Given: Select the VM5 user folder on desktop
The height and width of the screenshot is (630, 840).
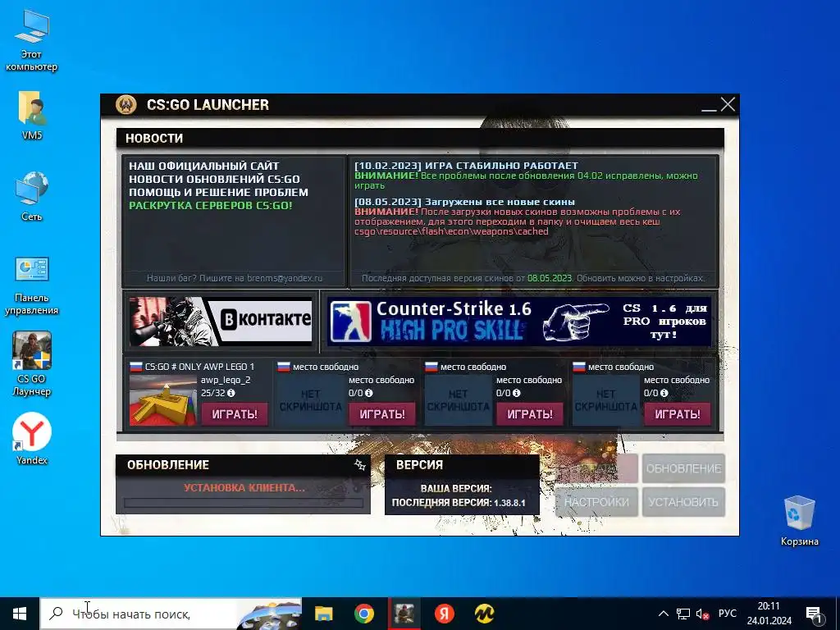Looking at the screenshot, I should pos(32,115).
